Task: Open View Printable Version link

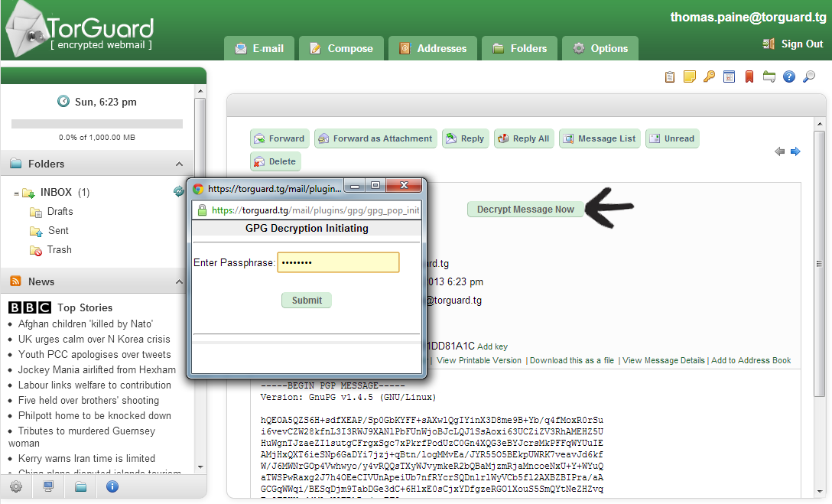Action: click(x=479, y=360)
